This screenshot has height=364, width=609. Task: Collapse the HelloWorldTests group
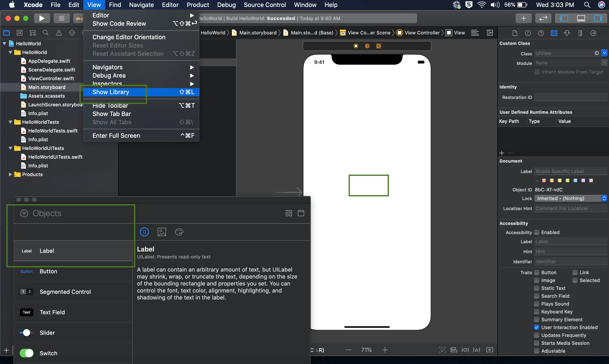pyautogui.click(x=10, y=122)
